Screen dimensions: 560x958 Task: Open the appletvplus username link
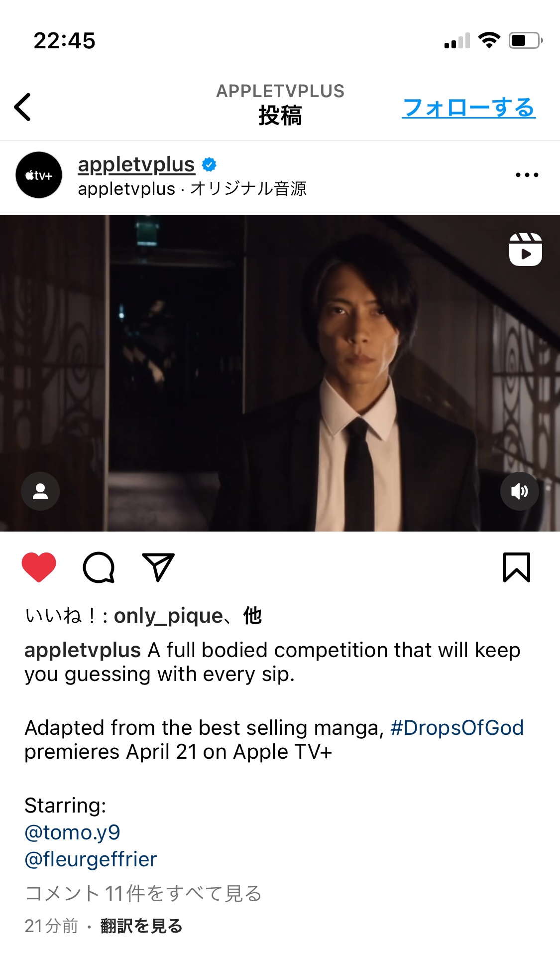pos(136,164)
